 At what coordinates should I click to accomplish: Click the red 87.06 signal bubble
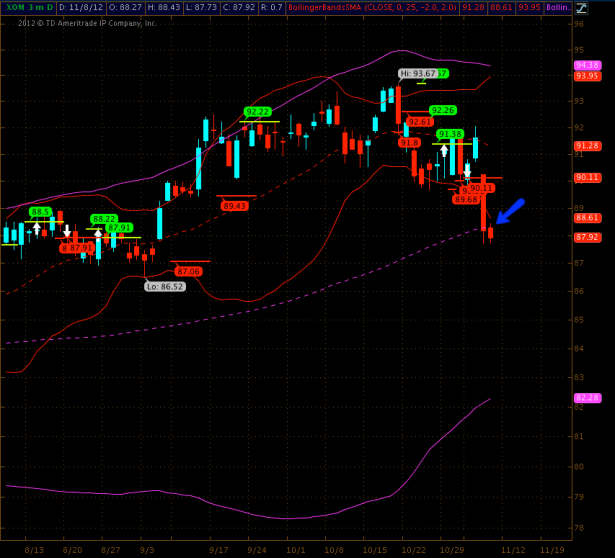click(x=188, y=271)
